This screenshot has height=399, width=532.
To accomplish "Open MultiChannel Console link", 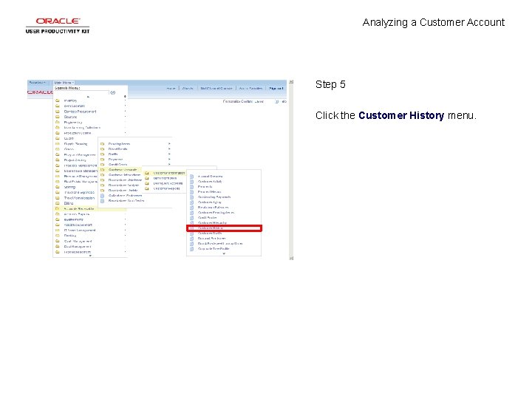I will pyautogui.click(x=216, y=88).
